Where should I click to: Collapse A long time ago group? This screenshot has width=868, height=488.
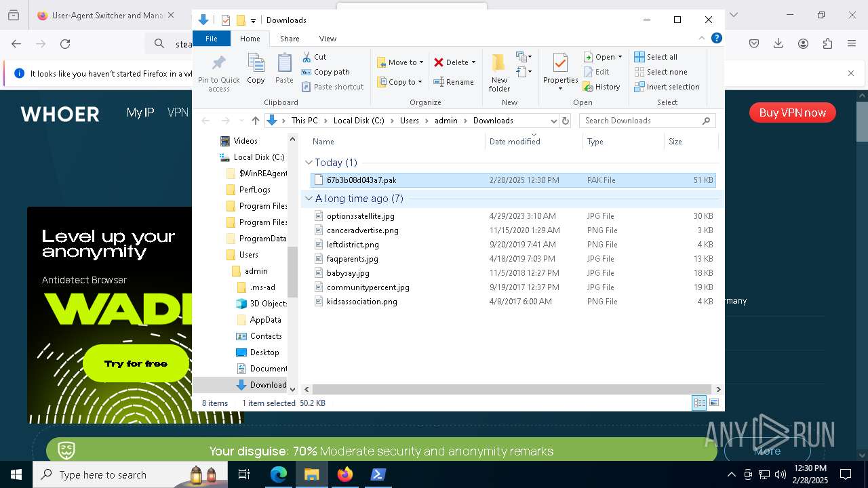point(309,199)
